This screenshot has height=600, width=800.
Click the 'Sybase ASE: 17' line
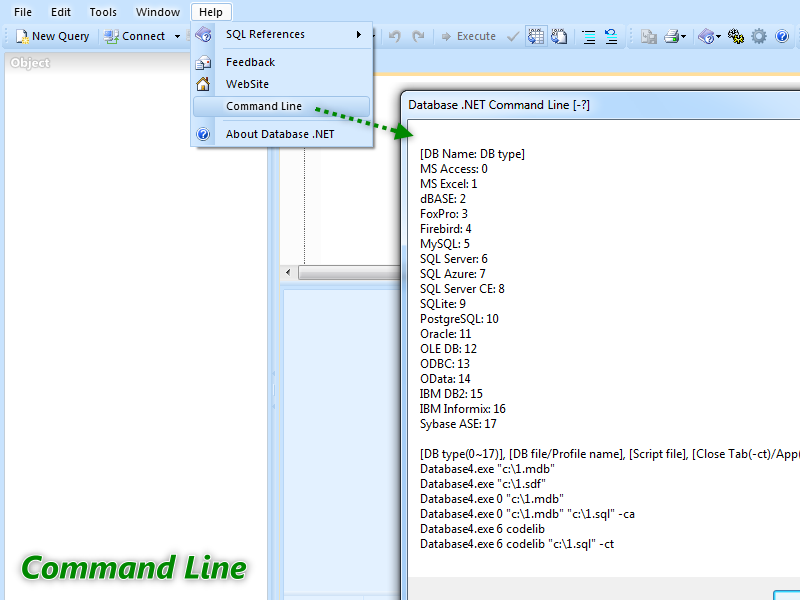458,424
